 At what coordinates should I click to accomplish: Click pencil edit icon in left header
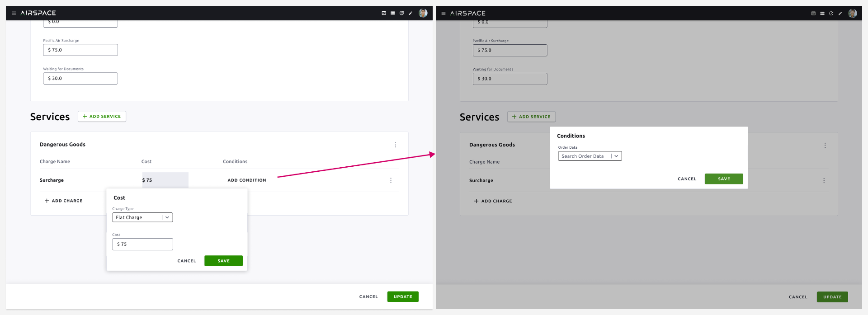point(410,13)
